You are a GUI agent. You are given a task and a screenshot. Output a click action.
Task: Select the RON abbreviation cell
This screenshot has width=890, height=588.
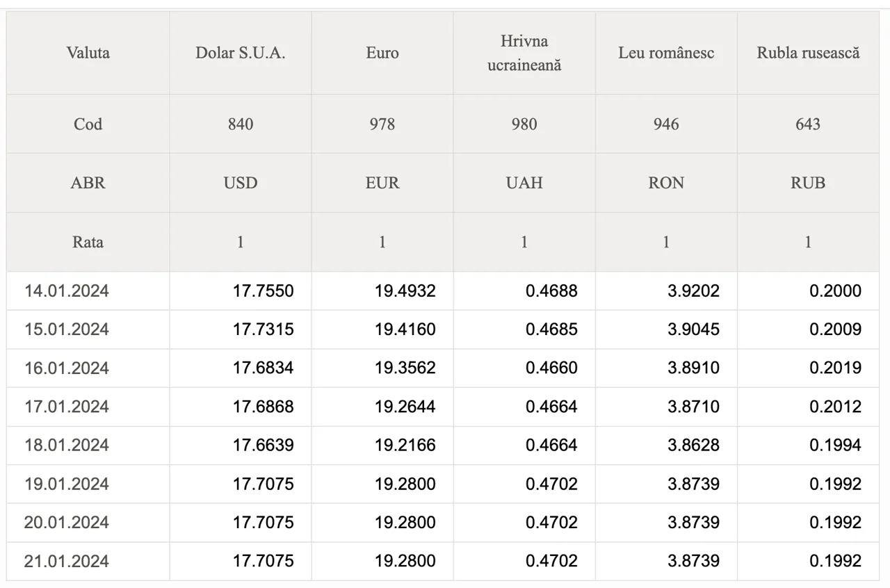tap(666, 183)
